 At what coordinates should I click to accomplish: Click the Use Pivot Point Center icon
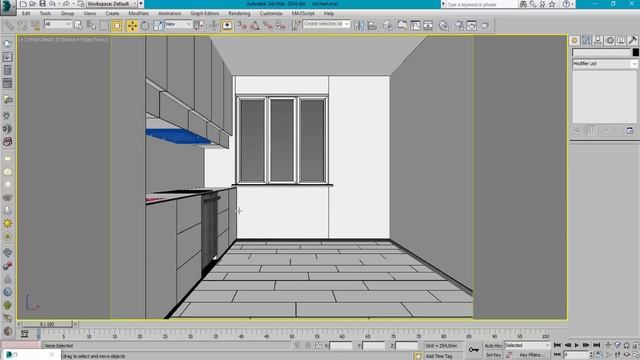(199, 26)
